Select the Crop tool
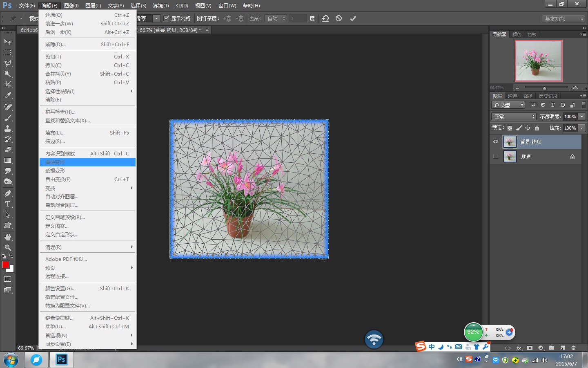Screen dimensions: 588x368 point(8,85)
